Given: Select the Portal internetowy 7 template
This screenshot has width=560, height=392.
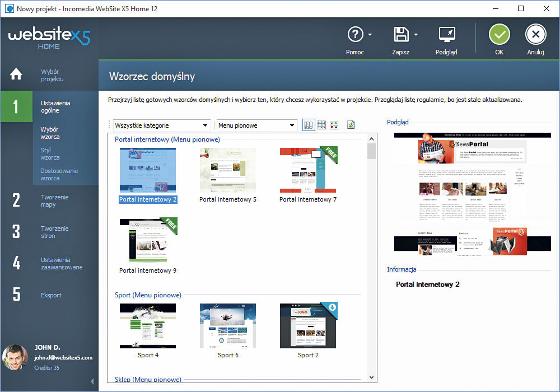Looking at the screenshot, I should pyautogui.click(x=308, y=171).
